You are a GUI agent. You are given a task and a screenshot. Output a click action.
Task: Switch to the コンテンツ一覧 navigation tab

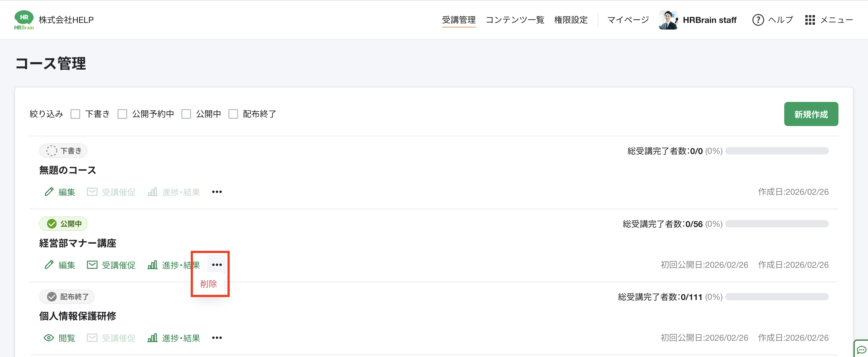point(514,20)
